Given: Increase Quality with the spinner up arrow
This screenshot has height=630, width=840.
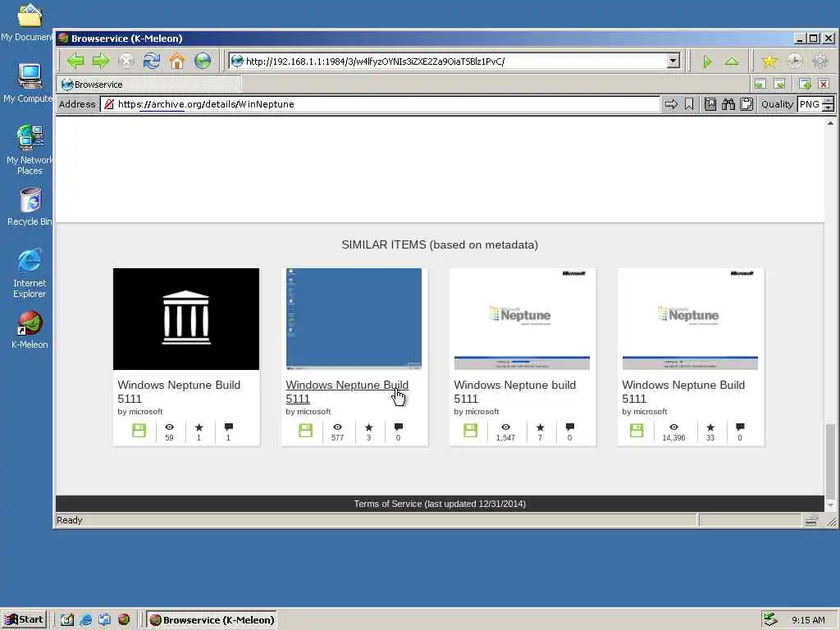Looking at the screenshot, I should [x=829, y=100].
